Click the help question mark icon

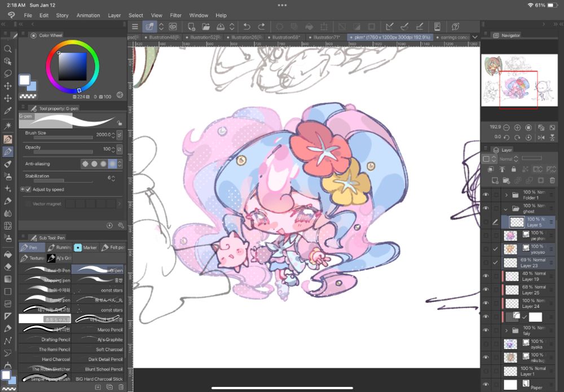pos(455,27)
